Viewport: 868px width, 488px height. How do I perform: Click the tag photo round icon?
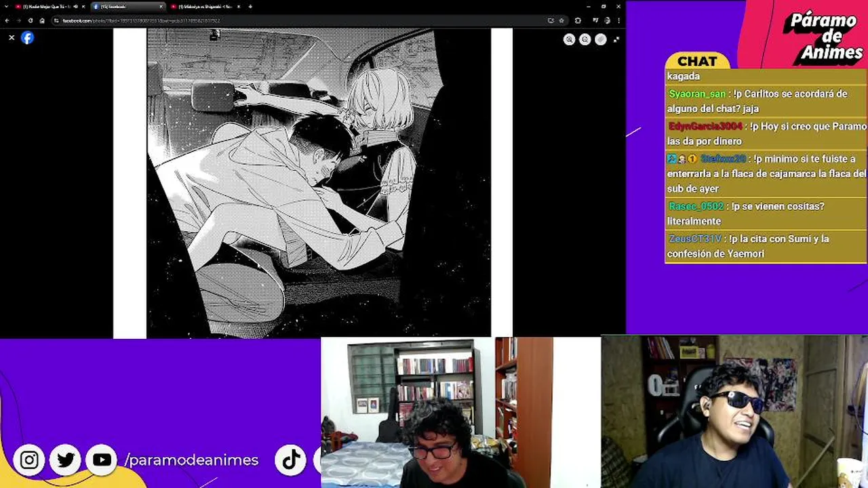click(x=601, y=40)
